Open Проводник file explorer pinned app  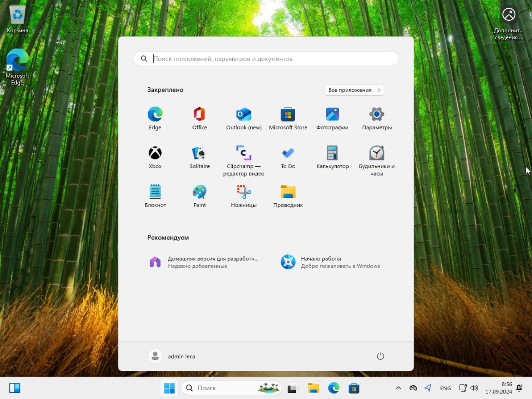coord(288,196)
